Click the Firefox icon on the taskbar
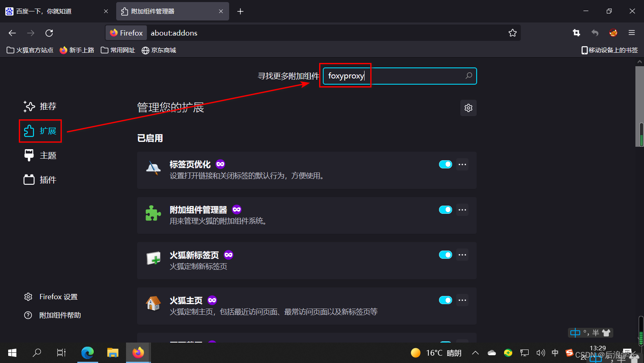 [138, 352]
